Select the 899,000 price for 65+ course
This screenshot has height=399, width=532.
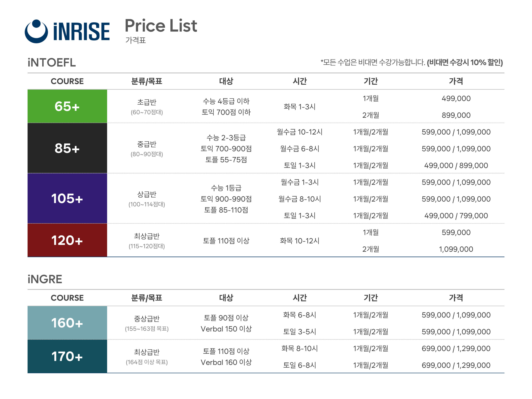(x=456, y=115)
